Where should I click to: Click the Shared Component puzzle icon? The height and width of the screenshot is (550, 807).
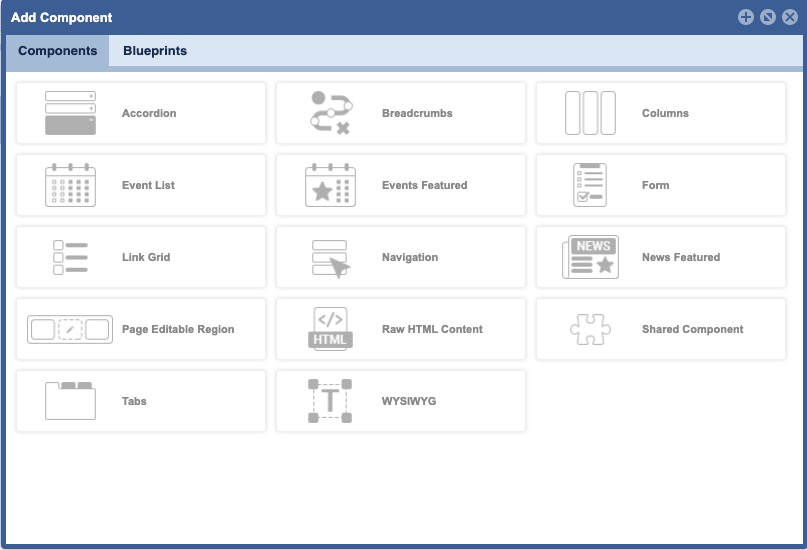590,329
